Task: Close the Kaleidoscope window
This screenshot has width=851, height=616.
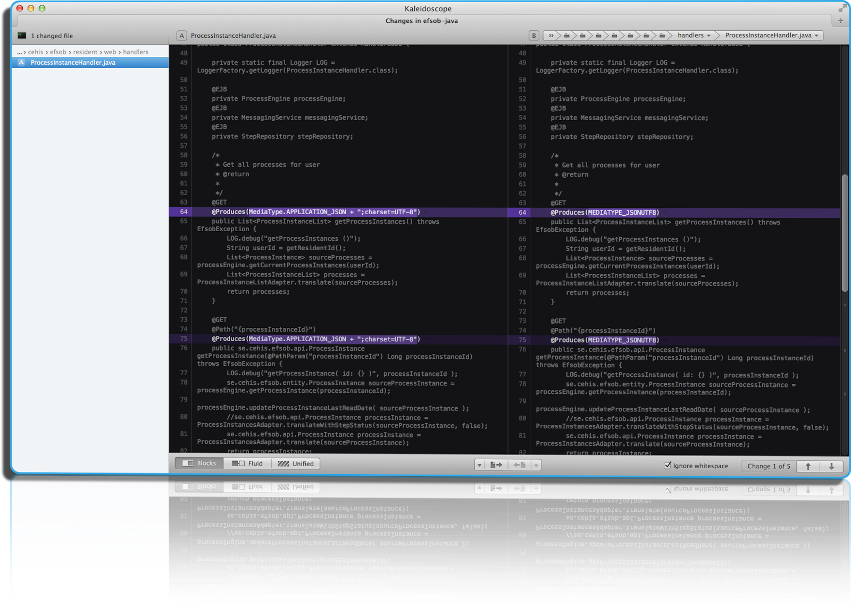Action: click(x=20, y=8)
